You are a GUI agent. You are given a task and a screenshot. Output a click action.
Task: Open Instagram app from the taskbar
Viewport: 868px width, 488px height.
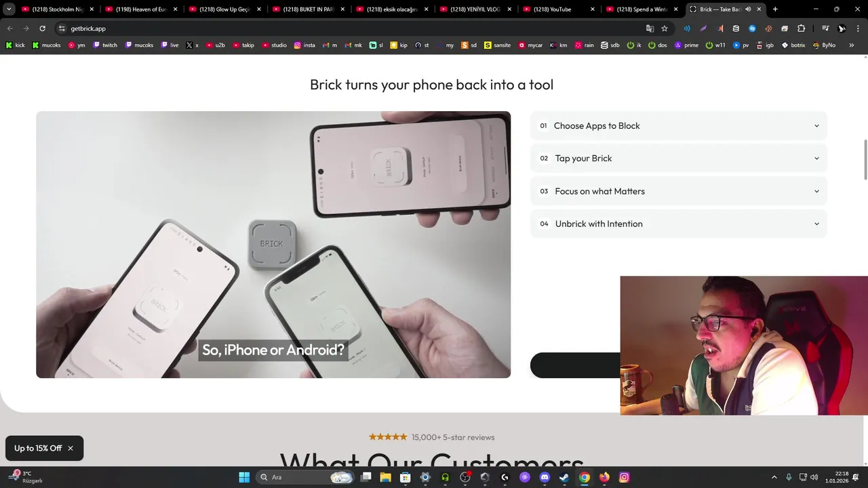(624, 477)
